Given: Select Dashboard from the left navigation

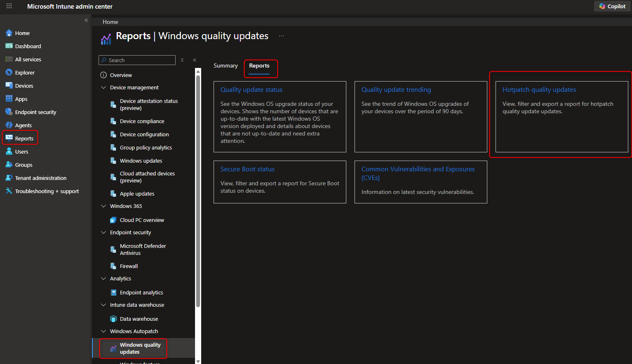Looking at the screenshot, I should pyautogui.click(x=28, y=46).
